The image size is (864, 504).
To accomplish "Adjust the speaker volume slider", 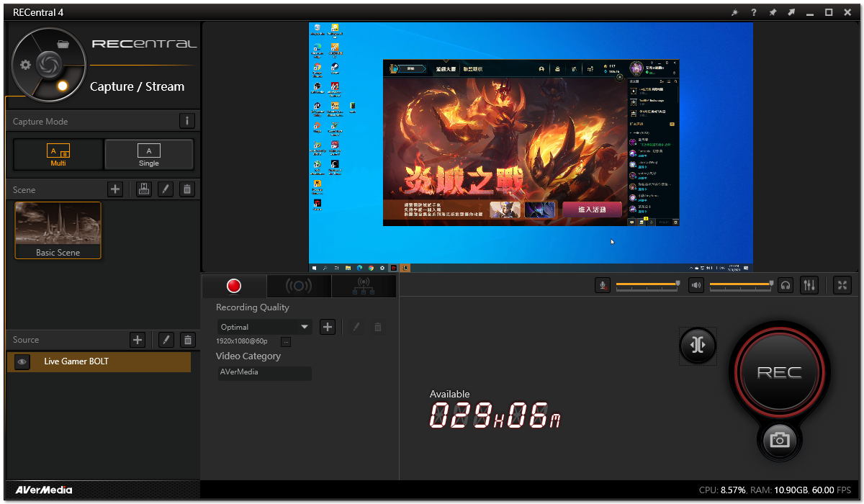I will tap(741, 285).
